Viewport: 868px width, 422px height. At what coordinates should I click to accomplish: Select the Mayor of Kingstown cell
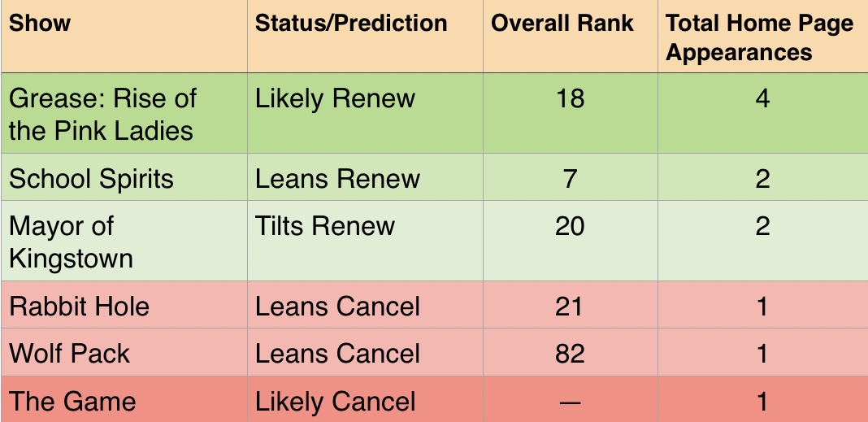coord(124,241)
